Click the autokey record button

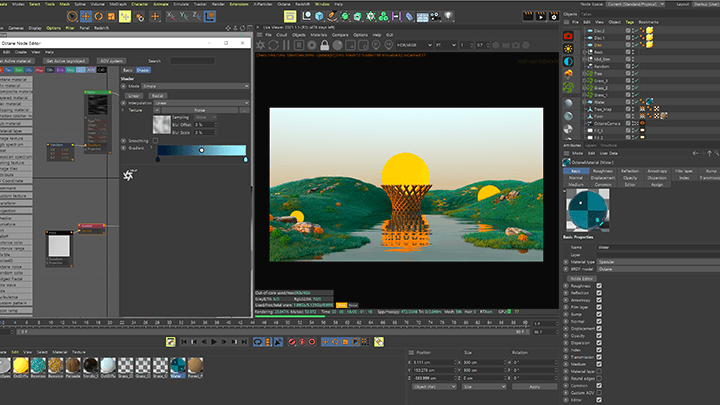pyautogui.click(x=302, y=342)
